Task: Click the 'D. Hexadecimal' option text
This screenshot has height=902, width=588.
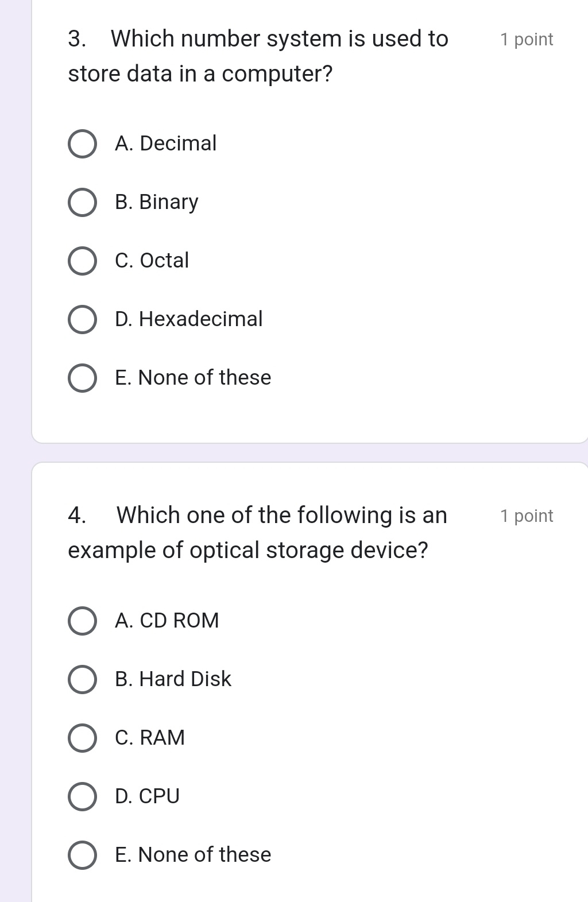Action: pyautogui.click(x=188, y=319)
